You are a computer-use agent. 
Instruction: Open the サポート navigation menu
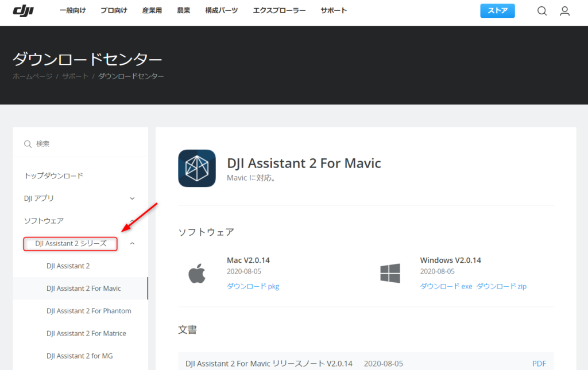(x=334, y=11)
